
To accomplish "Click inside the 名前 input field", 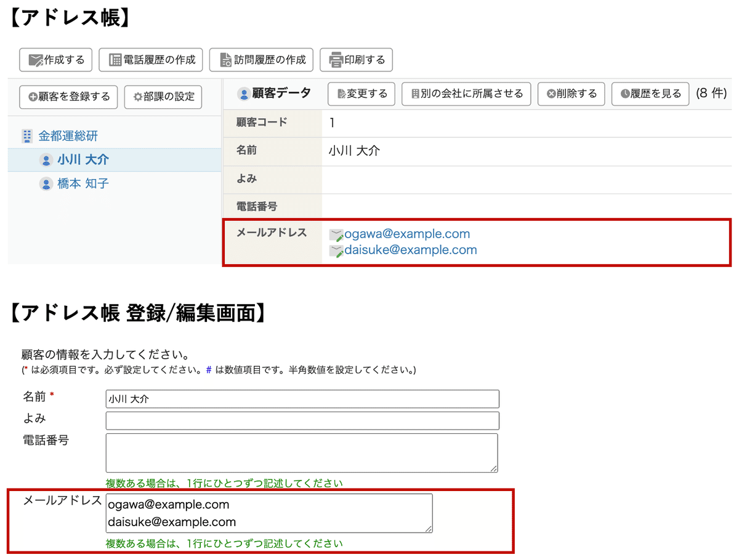I will point(302,399).
